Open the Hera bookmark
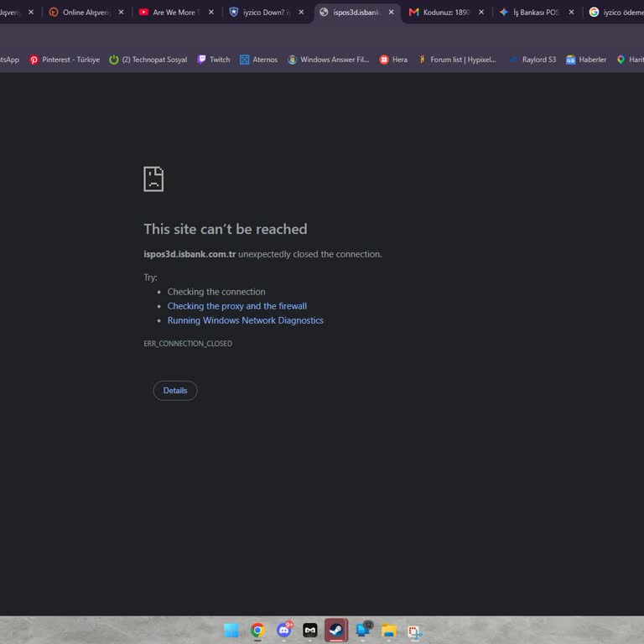Screen dimensions: 644x644 click(x=393, y=60)
